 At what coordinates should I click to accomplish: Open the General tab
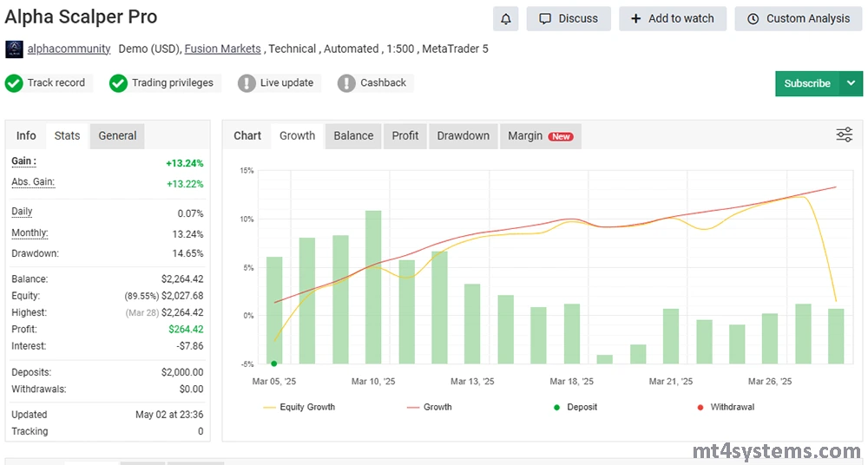117,135
